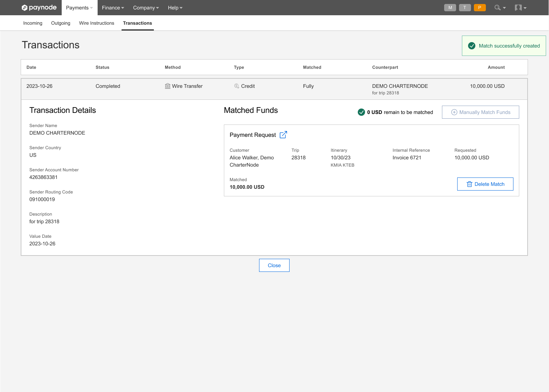Screen dimensions: 549x392
Task: Click the 0 USD remain to be matched text
Action: click(400, 112)
